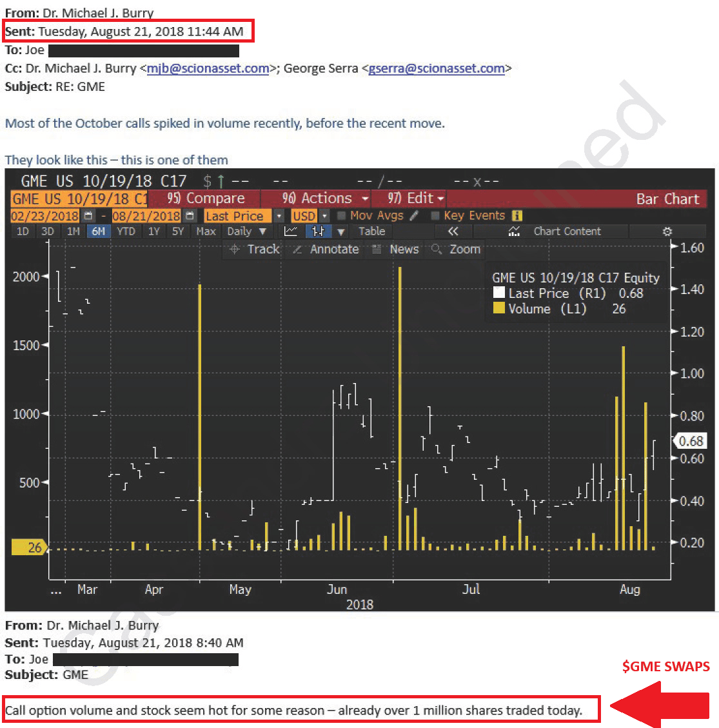Click the Key Events yellow info icon

click(517, 215)
